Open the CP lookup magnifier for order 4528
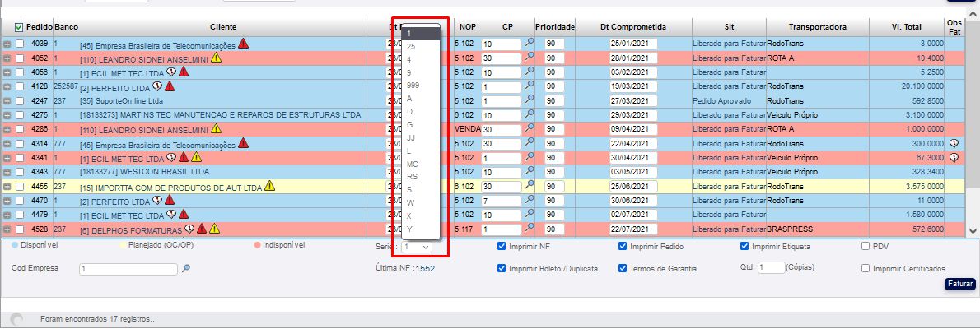980x329 pixels. [x=530, y=228]
